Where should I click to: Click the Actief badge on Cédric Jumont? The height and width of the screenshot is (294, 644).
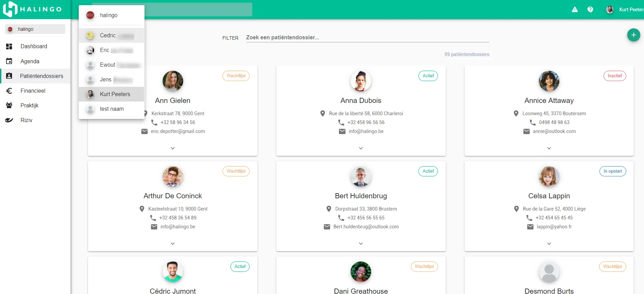pos(240,267)
